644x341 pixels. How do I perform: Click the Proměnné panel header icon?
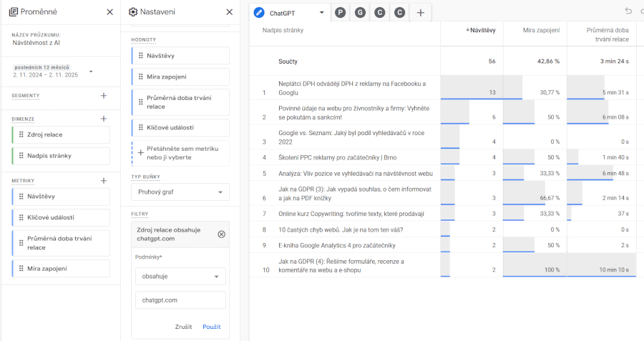(x=14, y=12)
